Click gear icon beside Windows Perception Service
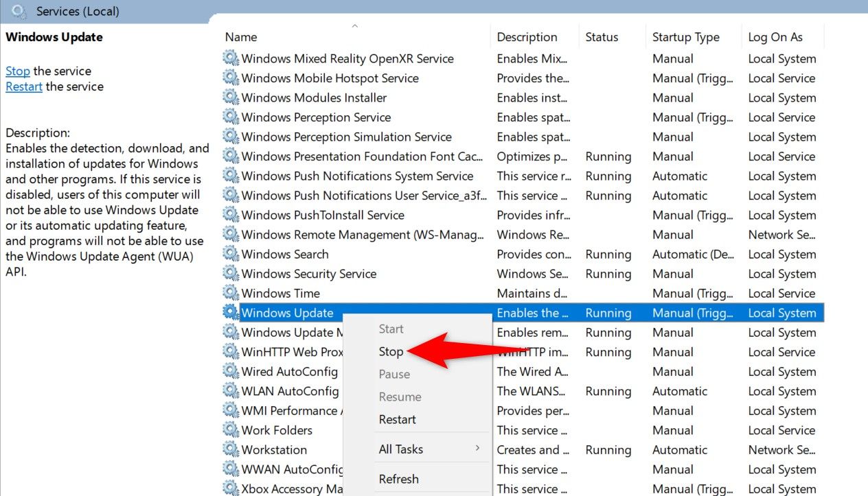The image size is (868, 496). [x=231, y=117]
